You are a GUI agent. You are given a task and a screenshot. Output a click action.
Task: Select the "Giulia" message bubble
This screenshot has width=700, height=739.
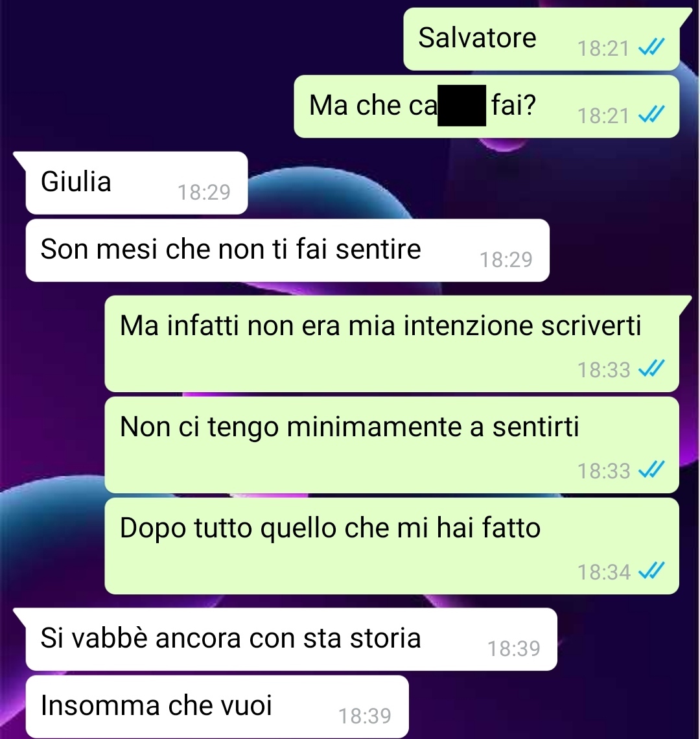coord(137,183)
